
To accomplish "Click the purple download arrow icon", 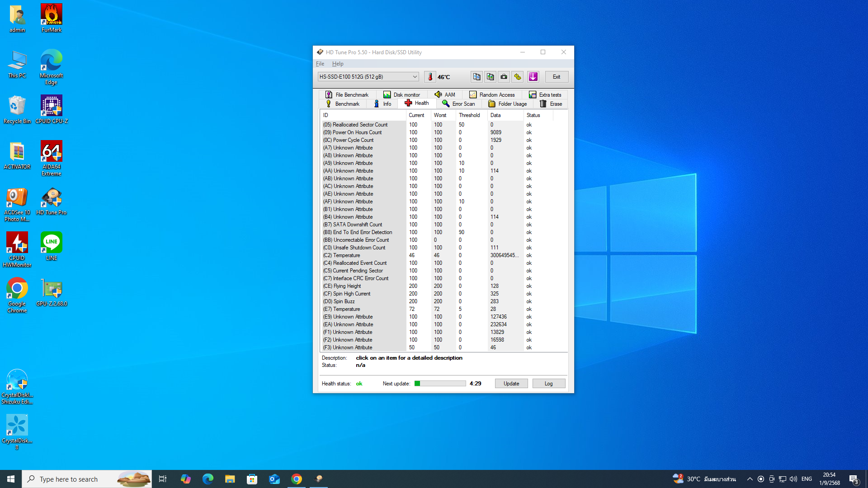I will (533, 77).
